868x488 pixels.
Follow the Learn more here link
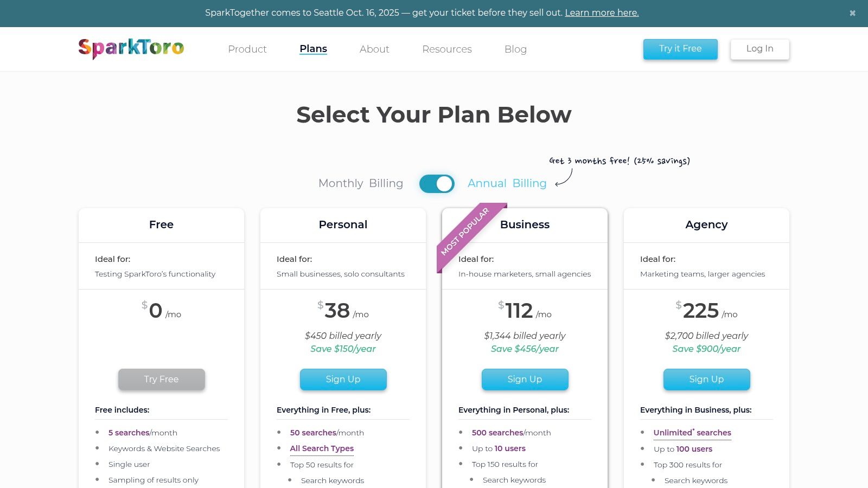click(x=602, y=12)
